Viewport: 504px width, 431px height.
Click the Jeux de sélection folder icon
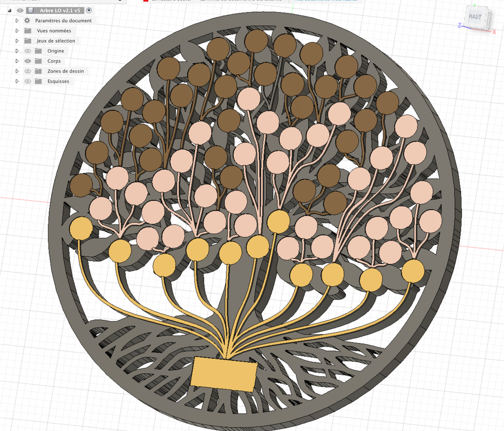point(28,41)
